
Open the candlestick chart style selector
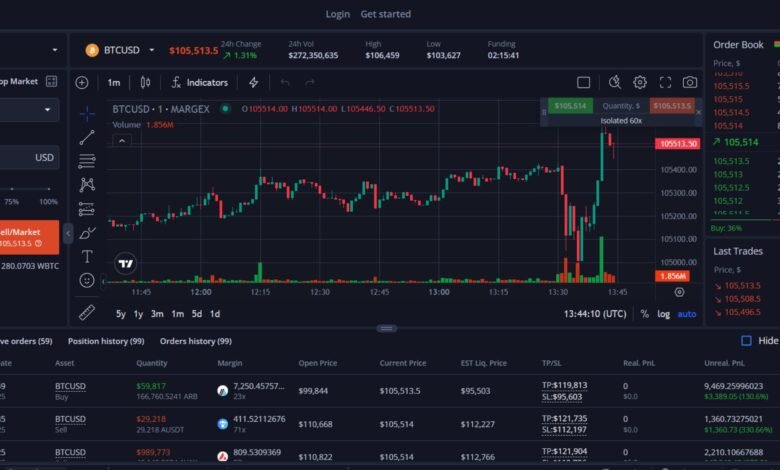(x=145, y=83)
